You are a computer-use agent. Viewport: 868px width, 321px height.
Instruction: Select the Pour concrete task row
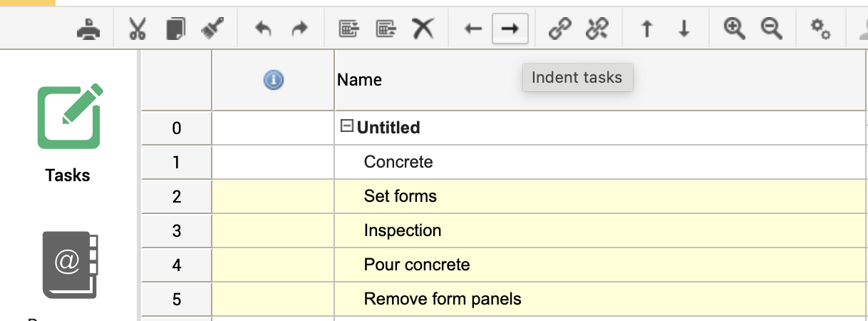417,265
